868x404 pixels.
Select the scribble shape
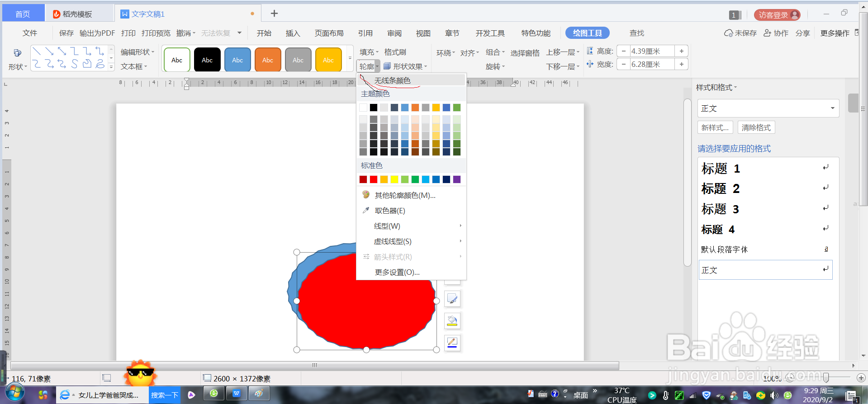tap(100, 64)
